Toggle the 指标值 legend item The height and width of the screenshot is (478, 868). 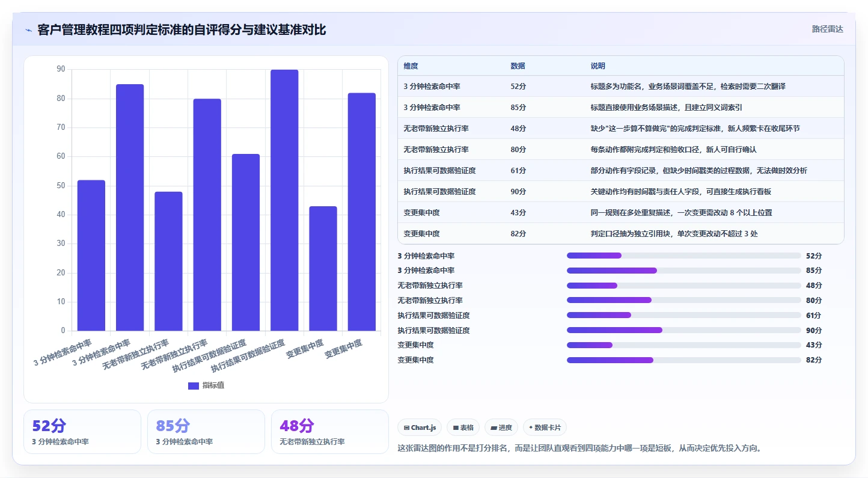[x=206, y=385]
